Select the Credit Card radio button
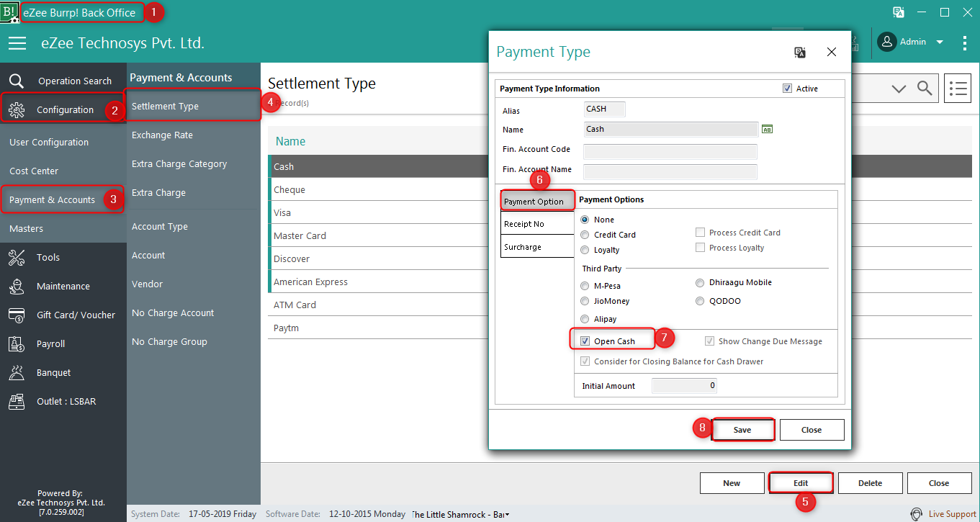This screenshot has width=980, height=522. [x=585, y=235]
